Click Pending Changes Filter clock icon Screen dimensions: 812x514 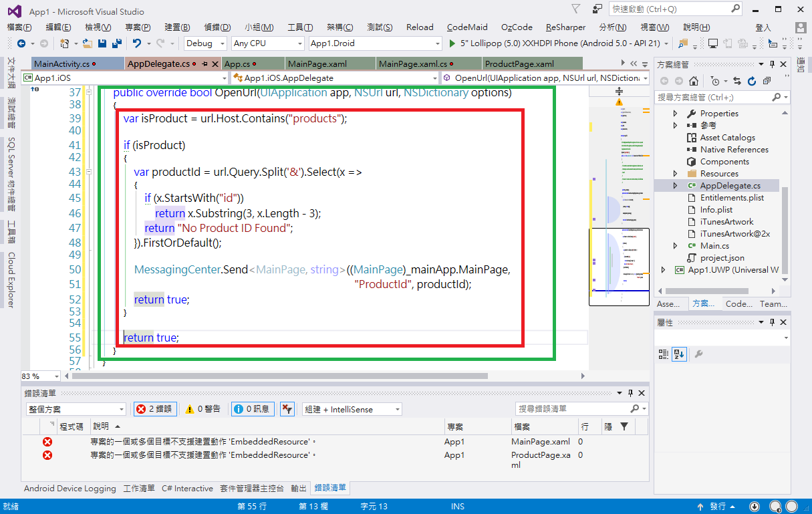[715, 81]
